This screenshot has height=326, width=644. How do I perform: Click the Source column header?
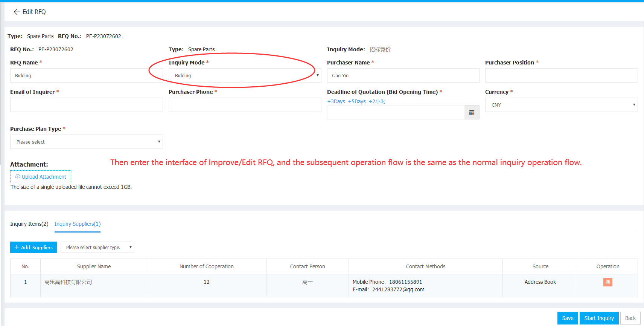[540, 266]
